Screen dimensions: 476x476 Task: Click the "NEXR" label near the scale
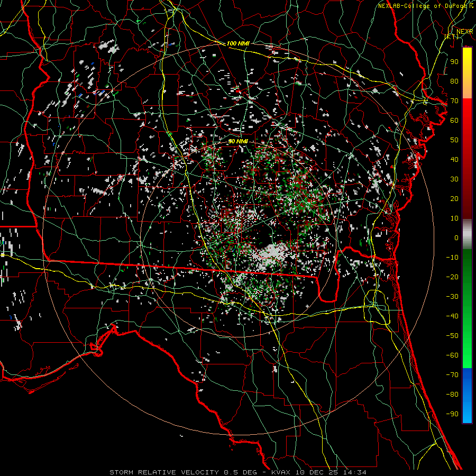[465, 32]
